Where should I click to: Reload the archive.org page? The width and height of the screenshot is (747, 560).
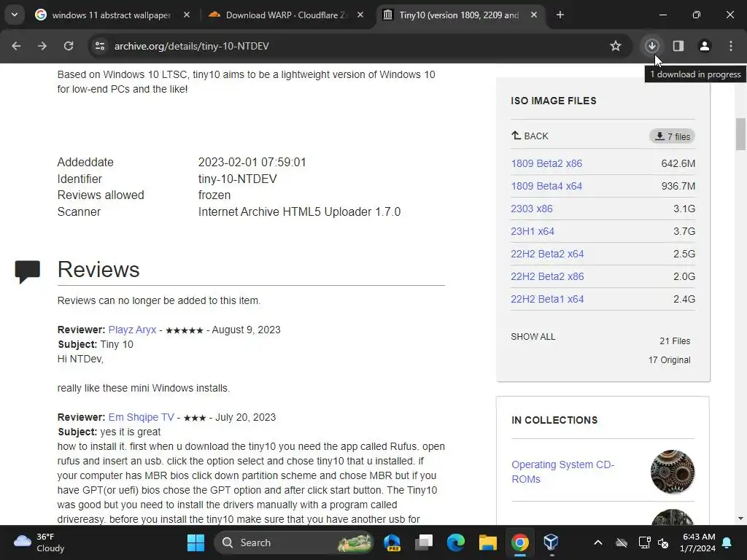point(69,46)
